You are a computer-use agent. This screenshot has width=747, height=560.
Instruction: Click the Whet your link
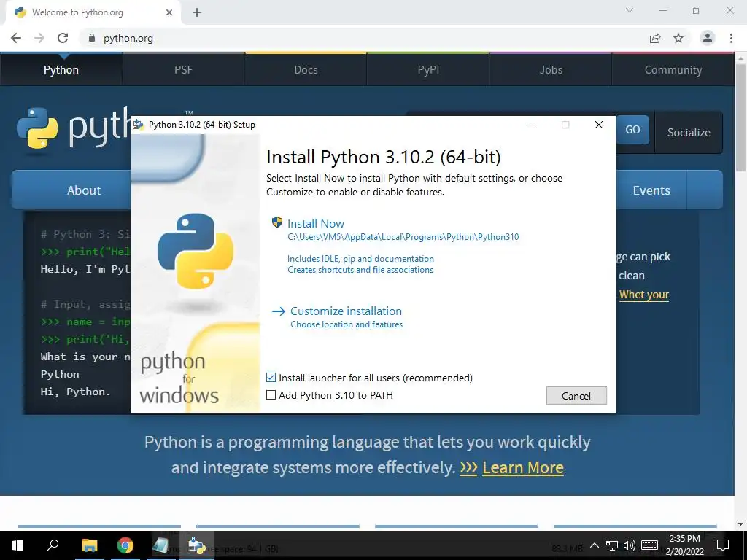(x=644, y=295)
